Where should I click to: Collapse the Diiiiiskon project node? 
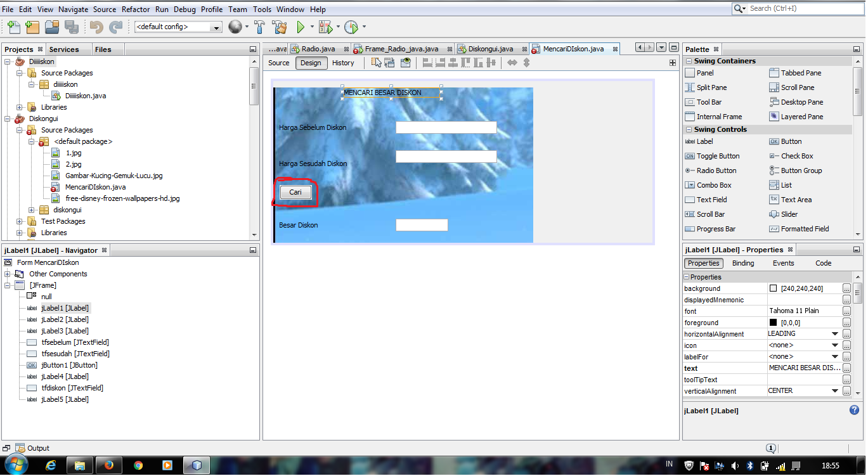point(8,61)
